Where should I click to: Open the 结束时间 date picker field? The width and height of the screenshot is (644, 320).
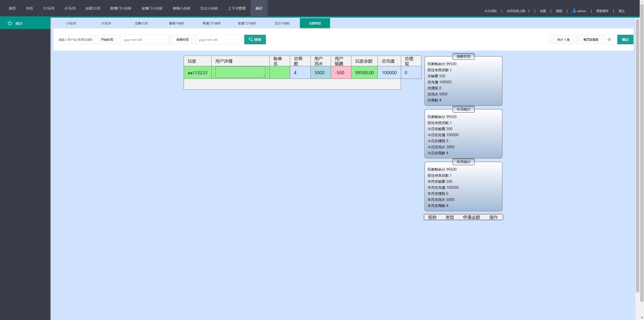(x=220, y=40)
